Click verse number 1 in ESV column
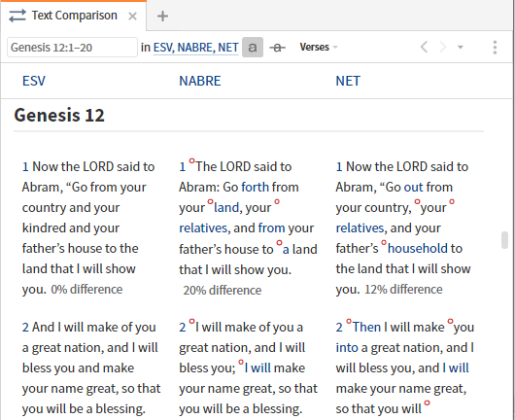Screen dimensions: 515x420 pyautogui.click(x=25, y=167)
